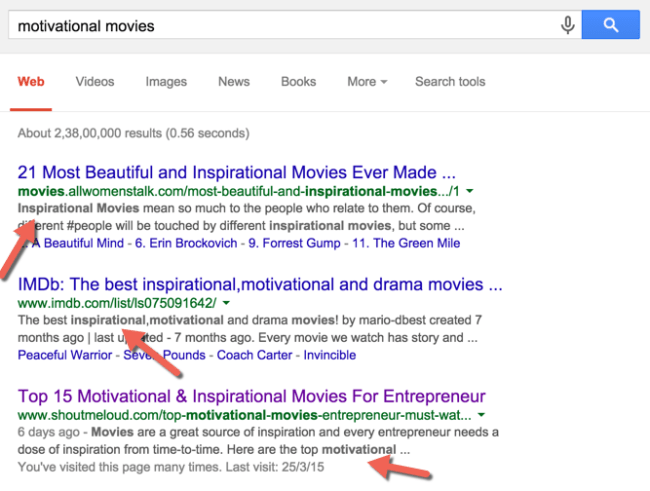
Task: Open the News tab
Action: 234,82
